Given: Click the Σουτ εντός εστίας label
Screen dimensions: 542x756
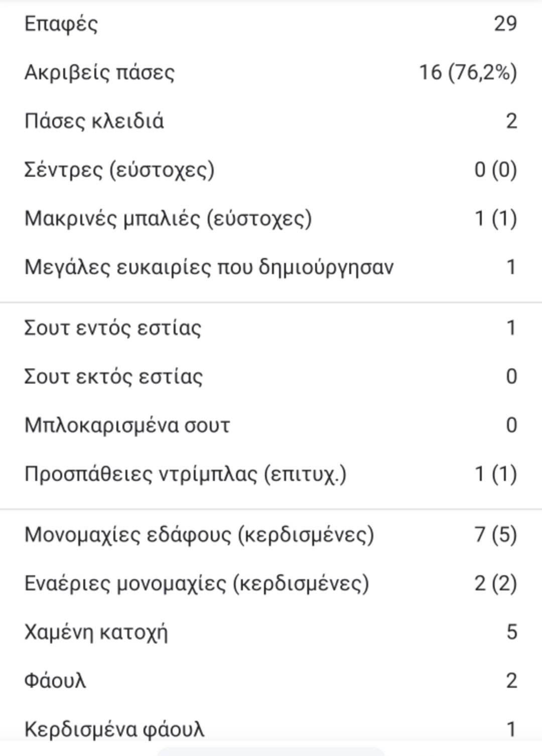Looking at the screenshot, I should click(112, 328).
